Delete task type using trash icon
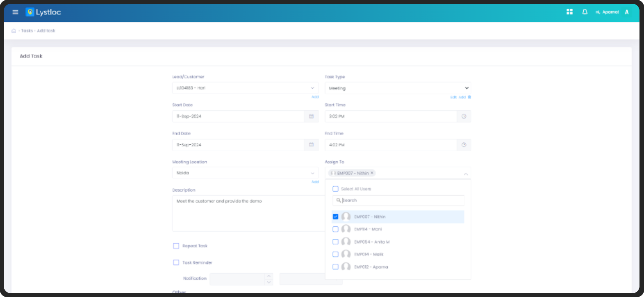Viewport: 644px width, 297px height. (469, 97)
